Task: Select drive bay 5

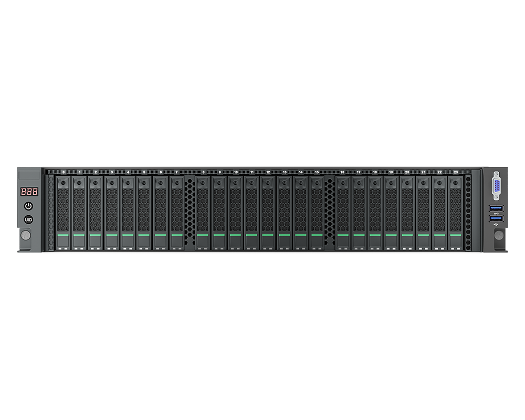Action: pos(144,213)
